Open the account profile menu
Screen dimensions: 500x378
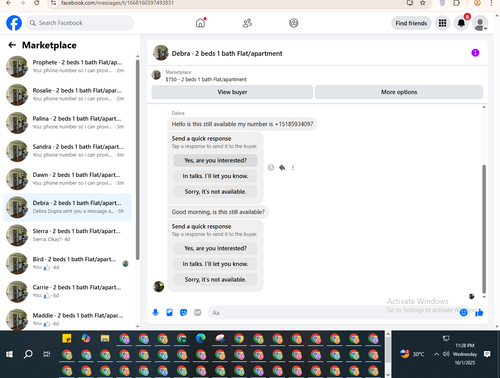click(480, 23)
